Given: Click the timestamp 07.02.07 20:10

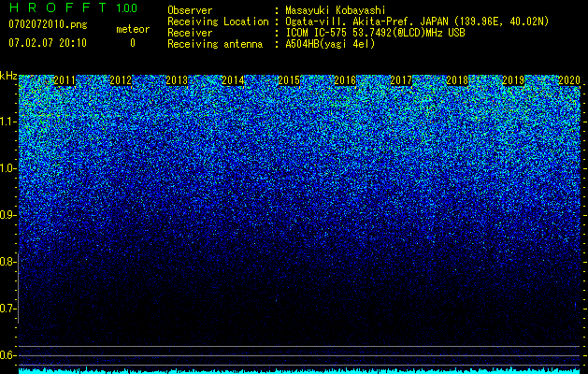Looking at the screenshot, I should tap(48, 43).
